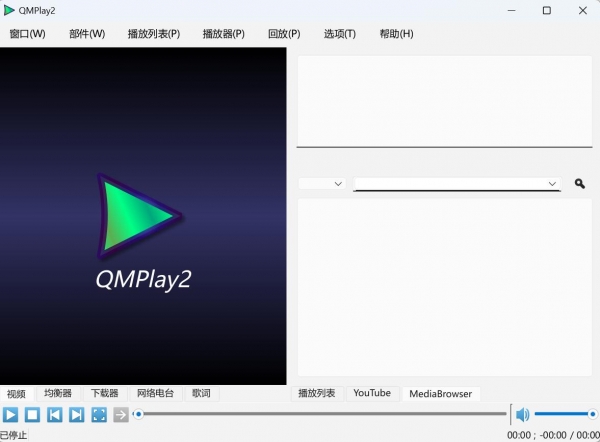Image resolution: width=600 pixels, height=442 pixels.
Task: Click the upper description panel in MediaBrowser
Action: pyautogui.click(x=445, y=101)
